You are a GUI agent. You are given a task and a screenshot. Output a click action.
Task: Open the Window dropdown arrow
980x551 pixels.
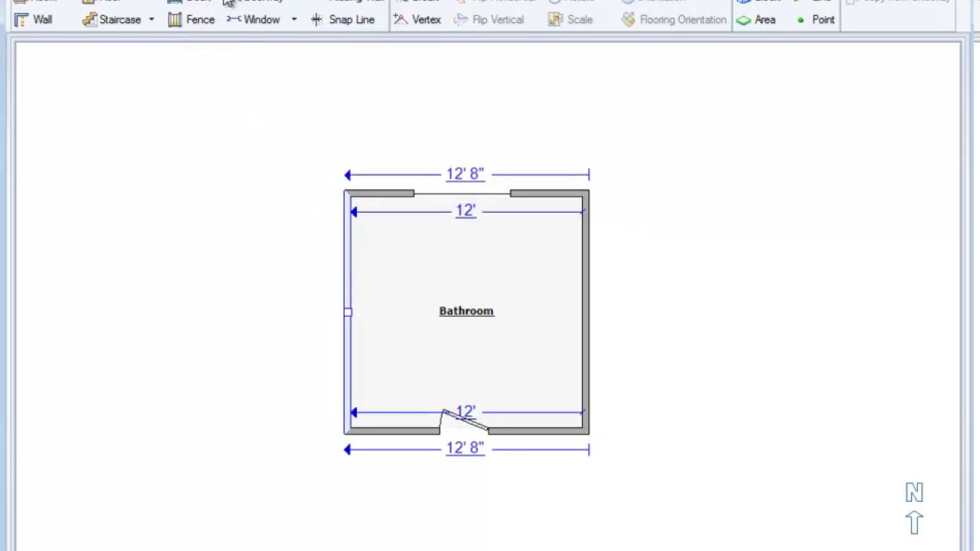(x=294, y=20)
